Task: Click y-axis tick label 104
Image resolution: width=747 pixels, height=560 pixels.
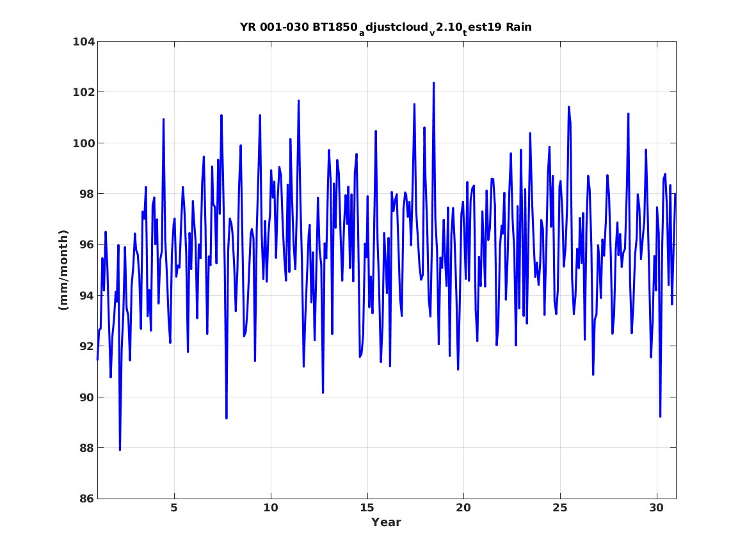Action: [x=83, y=42]
